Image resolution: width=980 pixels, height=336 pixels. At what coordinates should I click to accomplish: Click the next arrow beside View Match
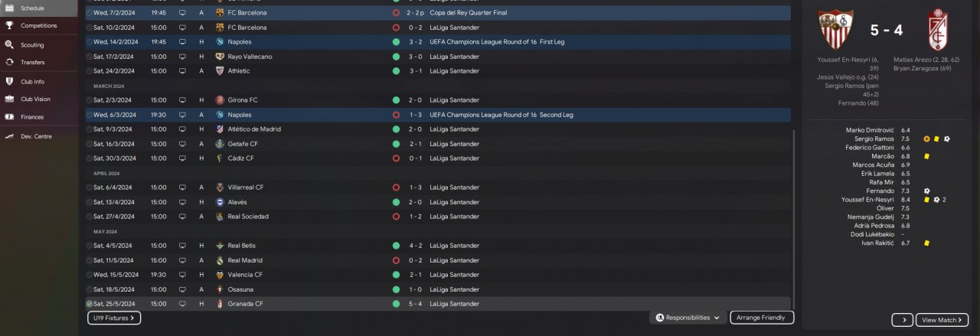(x=903, y=320)
